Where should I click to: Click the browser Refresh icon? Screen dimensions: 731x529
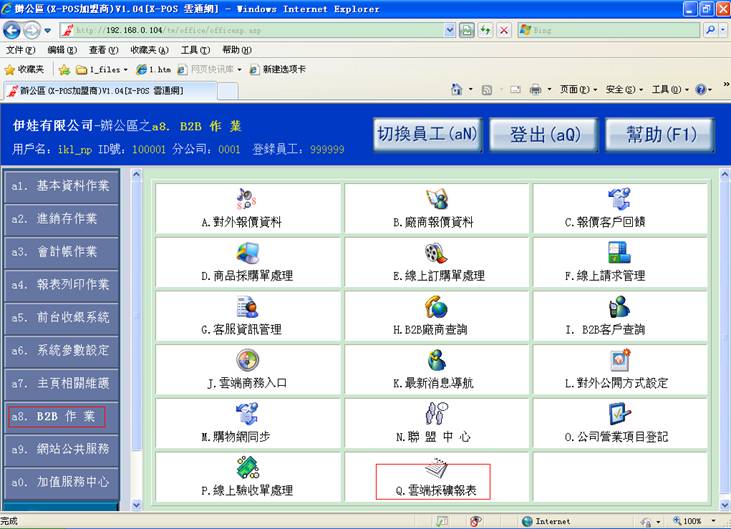[x=485, y=30]
